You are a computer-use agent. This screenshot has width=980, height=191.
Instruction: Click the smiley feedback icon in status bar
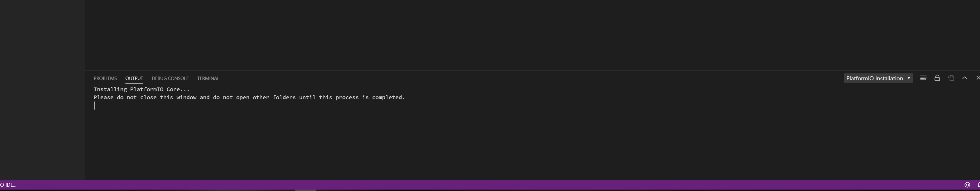tap(967, 185)
